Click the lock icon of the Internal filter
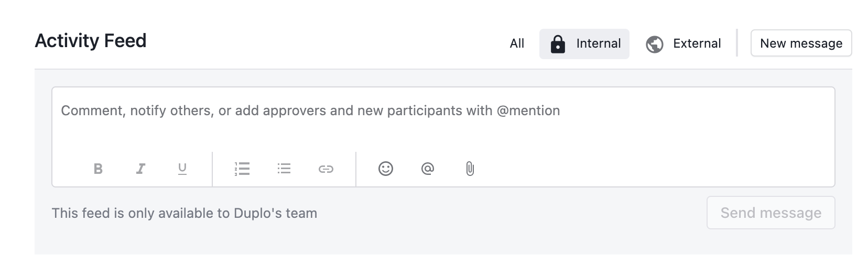 tap(558, 44)
